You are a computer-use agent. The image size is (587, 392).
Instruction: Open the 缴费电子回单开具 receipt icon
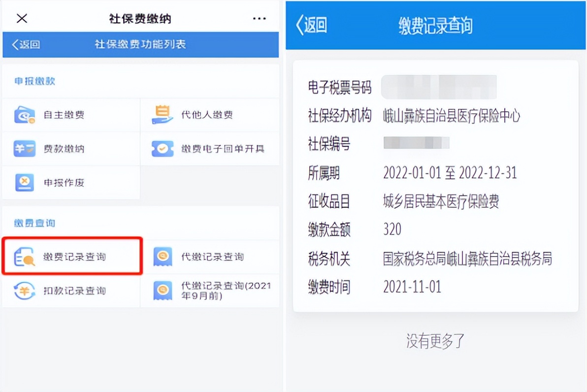(x=162, y=149)
